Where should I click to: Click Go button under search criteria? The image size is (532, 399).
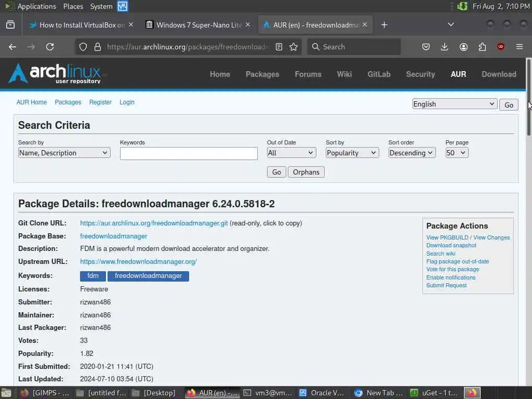[276, 172]
